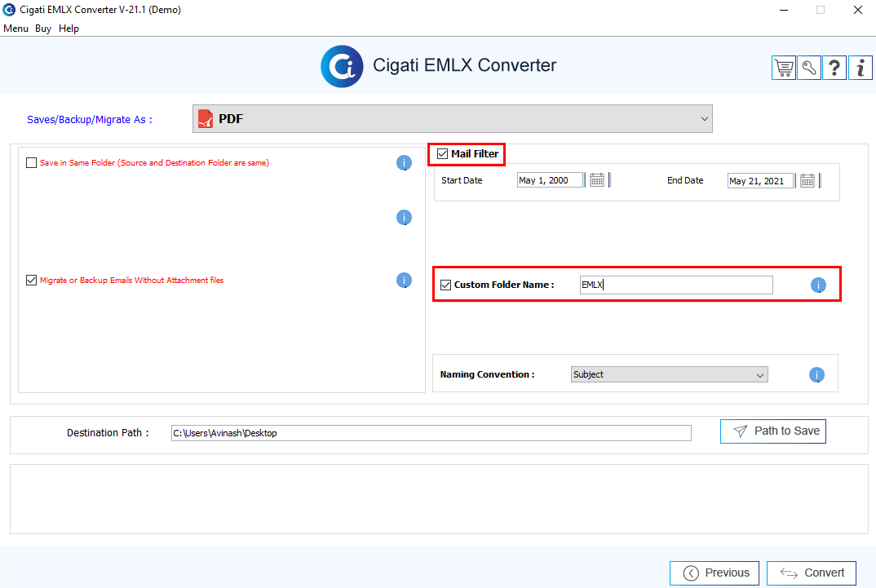Image resolution: width=876 pixels, height=588 pixels.
Task: Open the End Date calendar picker
Action: (807, 181)
